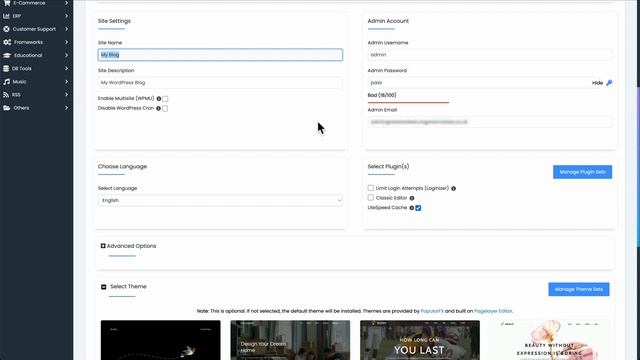This screenshot has width=640, height=360.
Task: Select the How Long Can You Last theme
Action: (x=420, y=340)
